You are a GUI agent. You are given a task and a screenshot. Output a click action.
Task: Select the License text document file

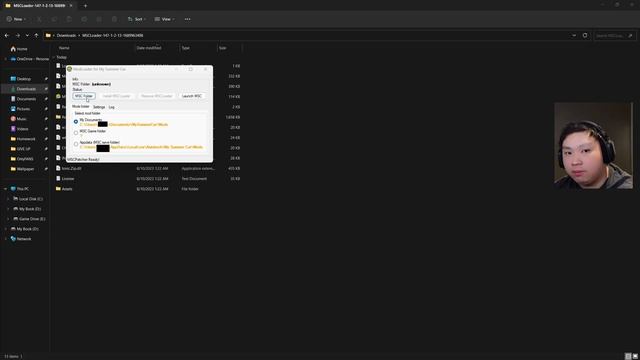[x=65, y=179]
